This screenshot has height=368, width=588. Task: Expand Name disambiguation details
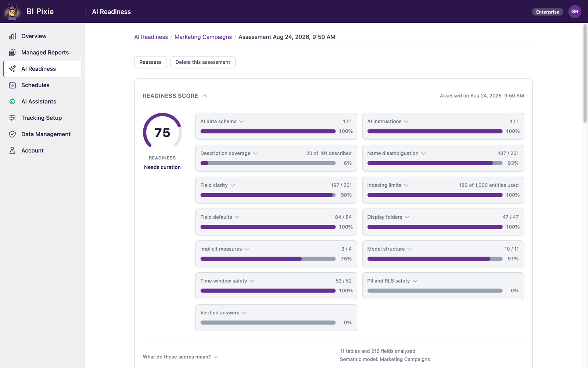tap(423, 153)
